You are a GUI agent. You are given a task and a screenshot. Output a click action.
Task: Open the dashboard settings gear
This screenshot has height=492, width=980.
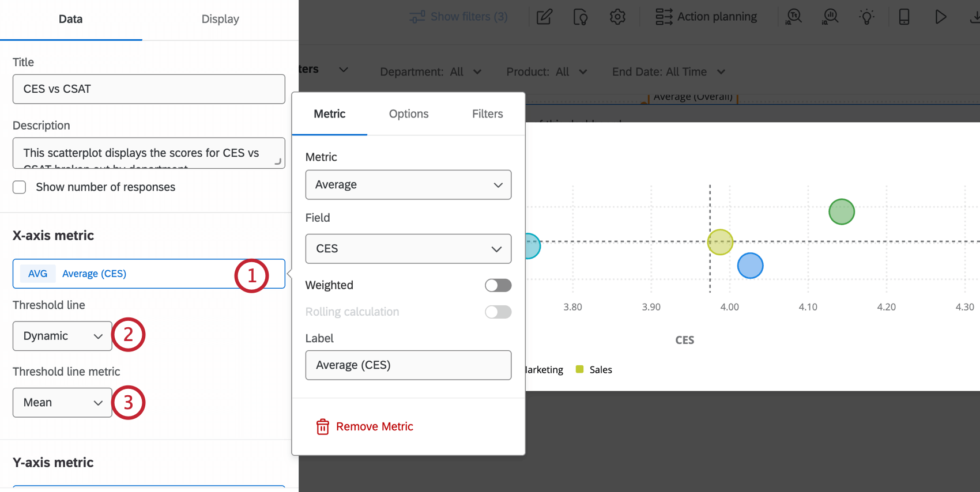coord(617,17)
